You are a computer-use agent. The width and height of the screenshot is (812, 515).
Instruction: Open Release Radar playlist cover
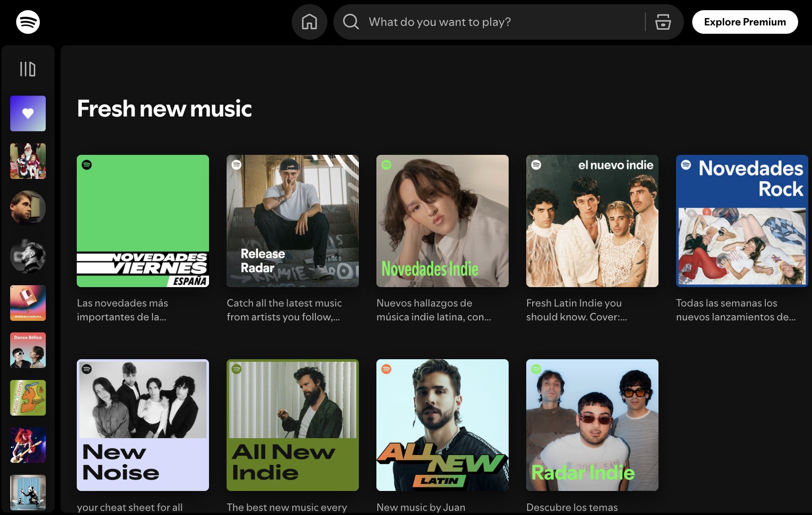tap(293, 221)
